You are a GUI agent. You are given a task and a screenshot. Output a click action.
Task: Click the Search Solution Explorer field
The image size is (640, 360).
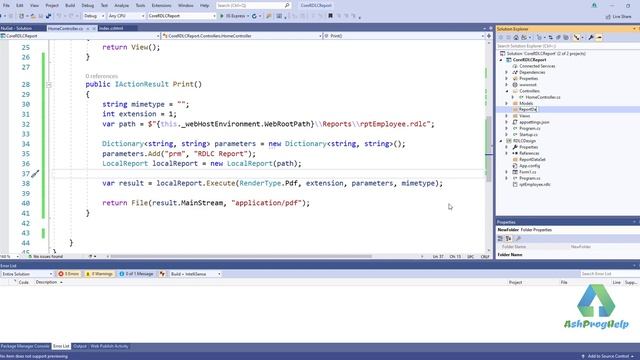567,46
